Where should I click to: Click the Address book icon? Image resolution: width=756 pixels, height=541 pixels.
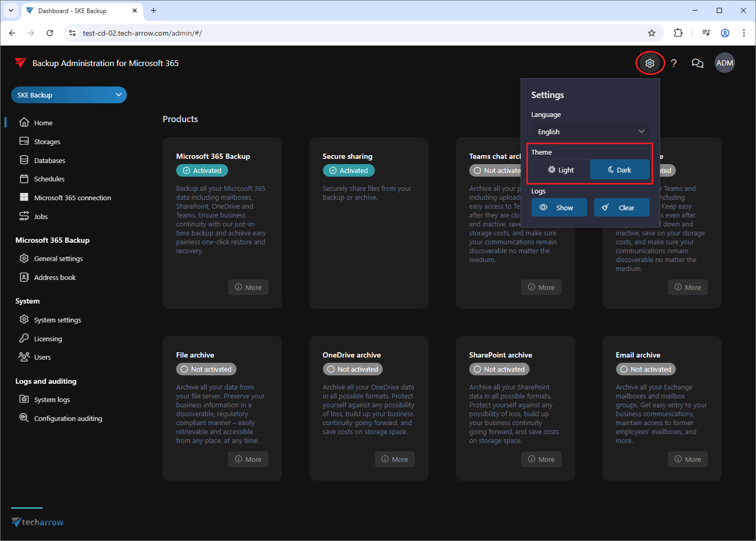coord(24,277)
